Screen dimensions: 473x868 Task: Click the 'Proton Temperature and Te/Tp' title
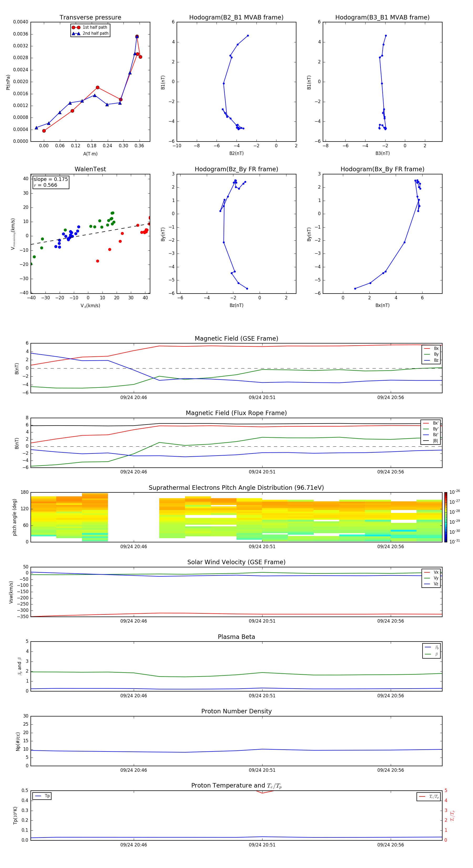tap(236, 786)
